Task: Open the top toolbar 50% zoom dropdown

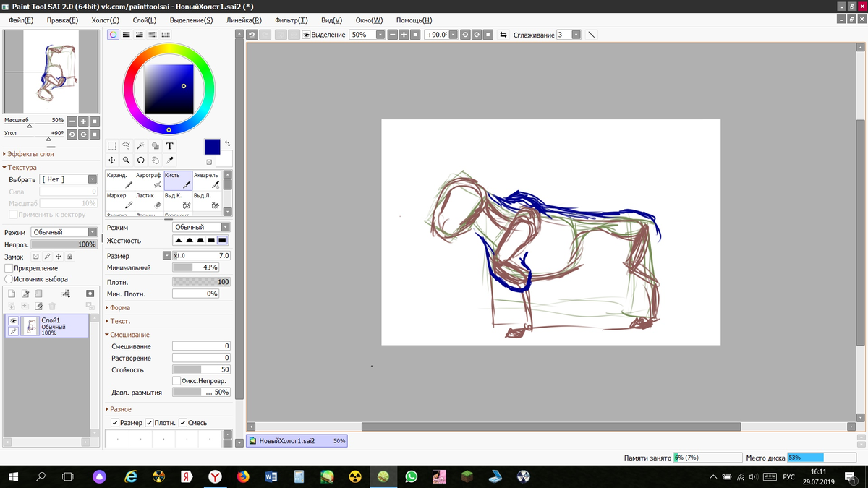Action: click(x=380, y=35)
